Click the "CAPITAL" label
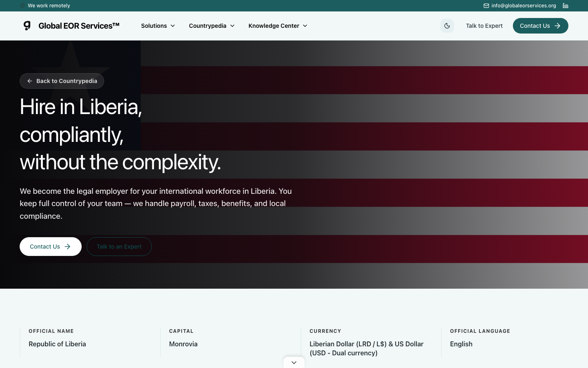This screenshot has height=368, width=588. (x=181, y=331)
